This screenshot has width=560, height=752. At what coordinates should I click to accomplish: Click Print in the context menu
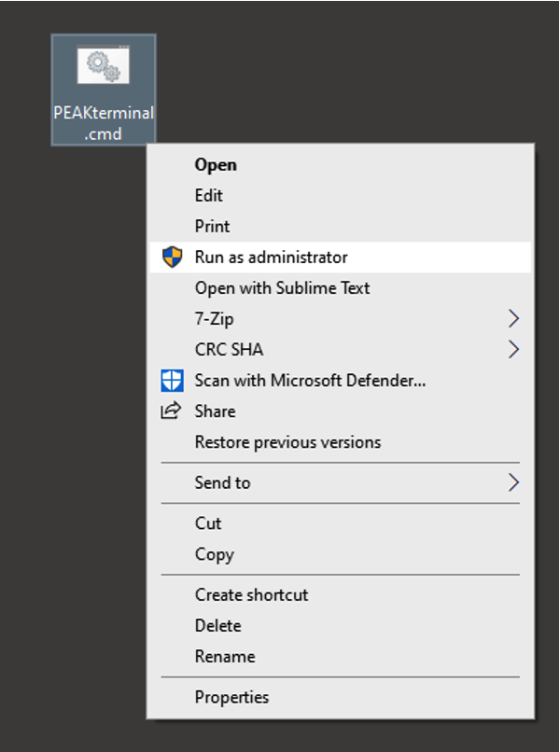pos(212,227)
